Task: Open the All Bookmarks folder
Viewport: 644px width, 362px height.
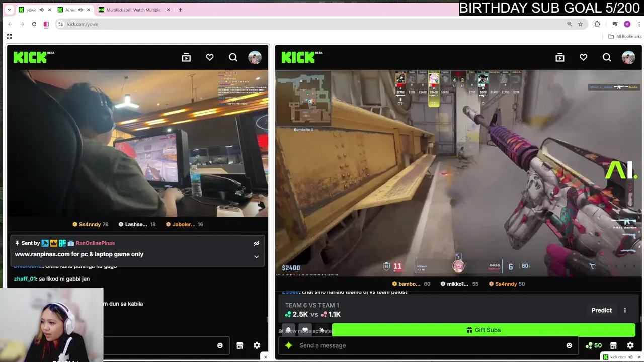Action: click(625, 36)
